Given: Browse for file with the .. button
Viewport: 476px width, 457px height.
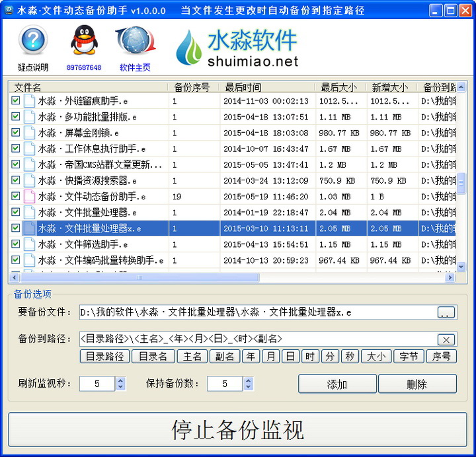Looking at the screenshot, I should click(446, 312).
